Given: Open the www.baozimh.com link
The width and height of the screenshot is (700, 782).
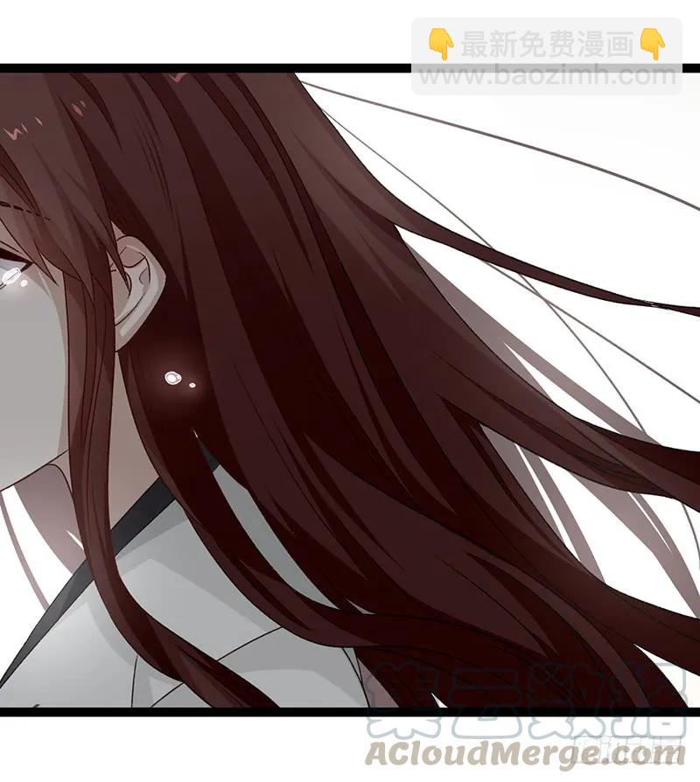Looking at the screenshot, I should click(x=546, y=76).
